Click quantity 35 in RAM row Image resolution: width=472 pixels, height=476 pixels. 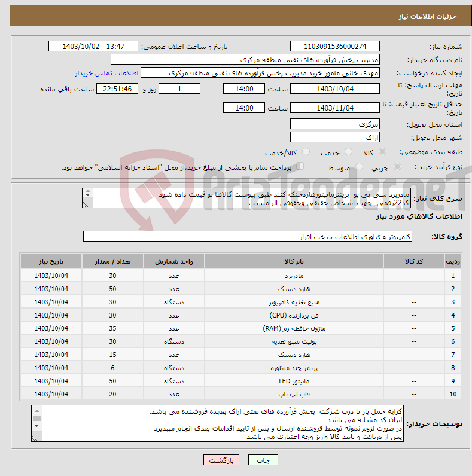coord(112,328)
